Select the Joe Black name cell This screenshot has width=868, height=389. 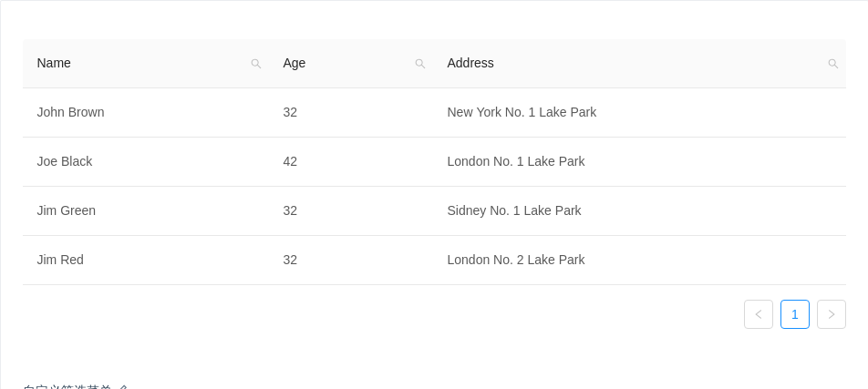click(65, 161)
